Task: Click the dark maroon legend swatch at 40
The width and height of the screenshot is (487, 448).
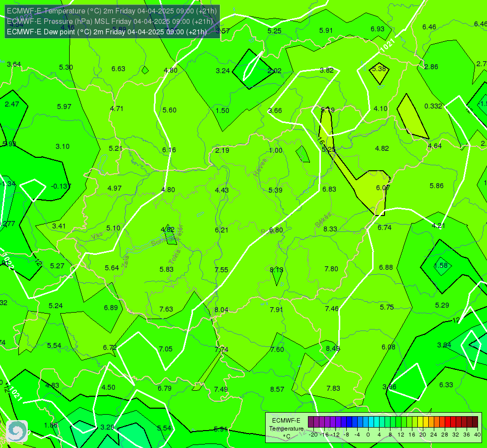Action: tap(475, 422)
